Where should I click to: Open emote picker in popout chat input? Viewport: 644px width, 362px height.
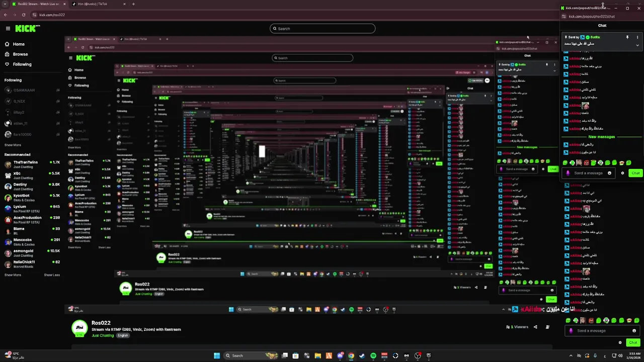[x=609, y=173]
